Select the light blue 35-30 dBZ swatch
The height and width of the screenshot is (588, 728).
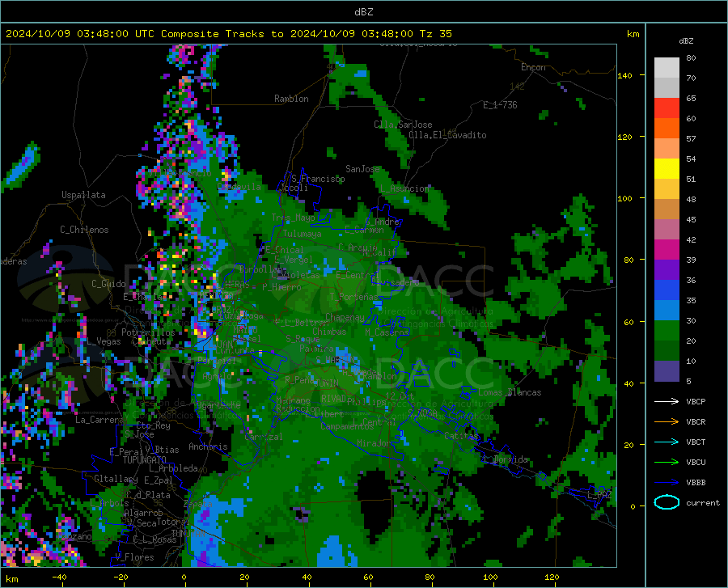[x=667, y=311]
